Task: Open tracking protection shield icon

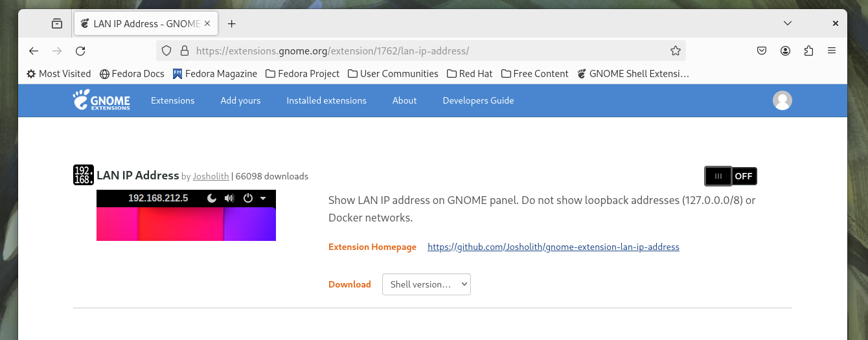Action: pos(166,51)
